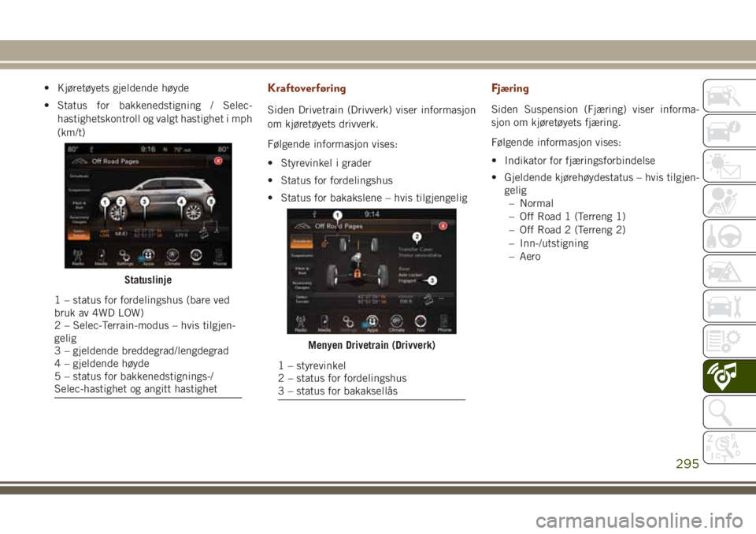Viewport: 756px width, 534px height.
Task: Open the technical specifications list-and-gear tab
Action: click(728, 342)
